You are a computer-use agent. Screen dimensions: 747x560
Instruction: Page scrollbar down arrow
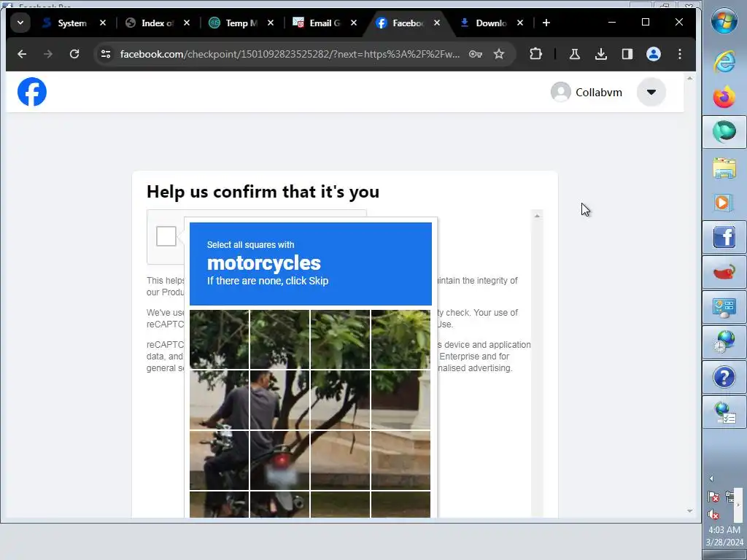(689, 511)
